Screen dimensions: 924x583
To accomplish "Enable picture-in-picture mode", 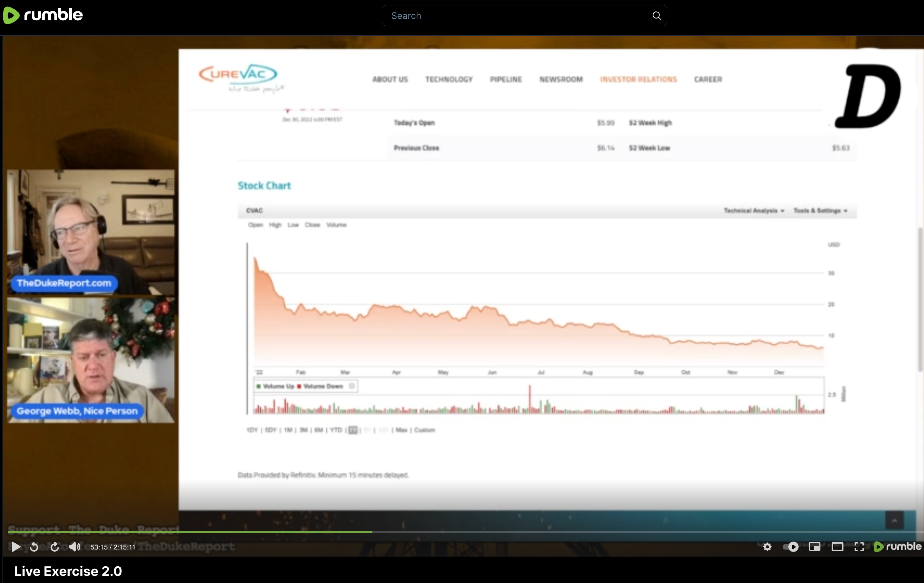I will coord(814,547).
